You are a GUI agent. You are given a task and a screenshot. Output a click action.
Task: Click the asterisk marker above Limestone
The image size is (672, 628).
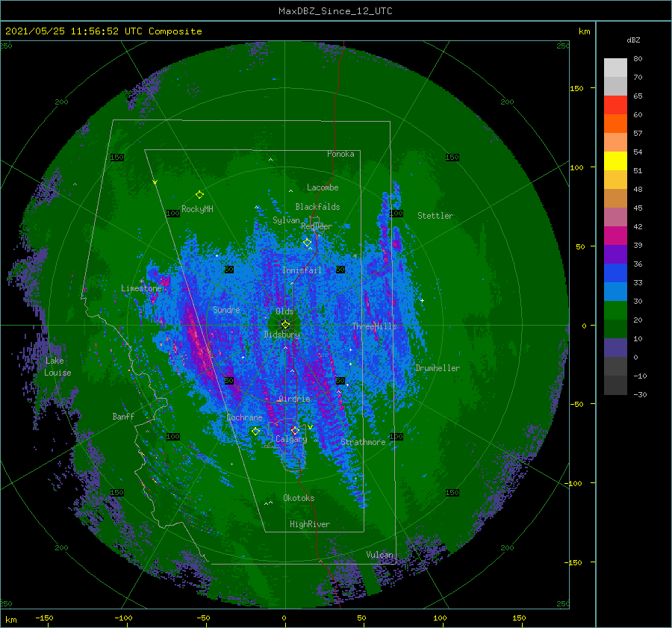pyautogui.click(x=141, y=282)
